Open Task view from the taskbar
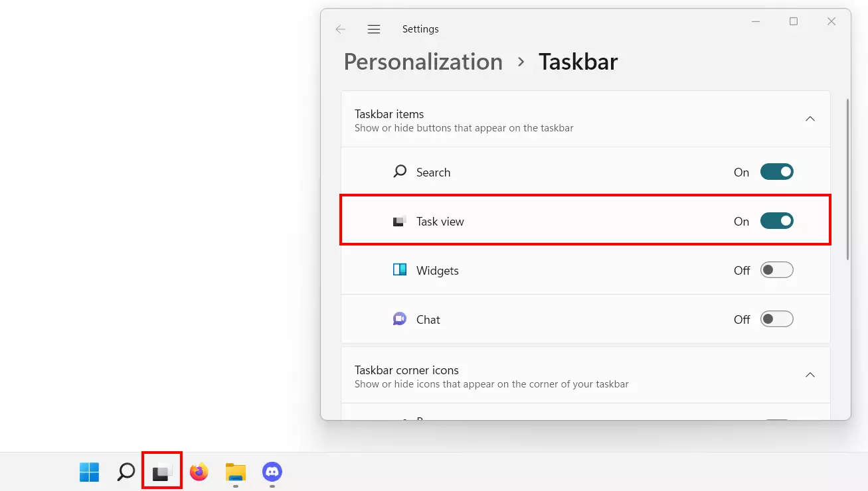 point(162,472)
